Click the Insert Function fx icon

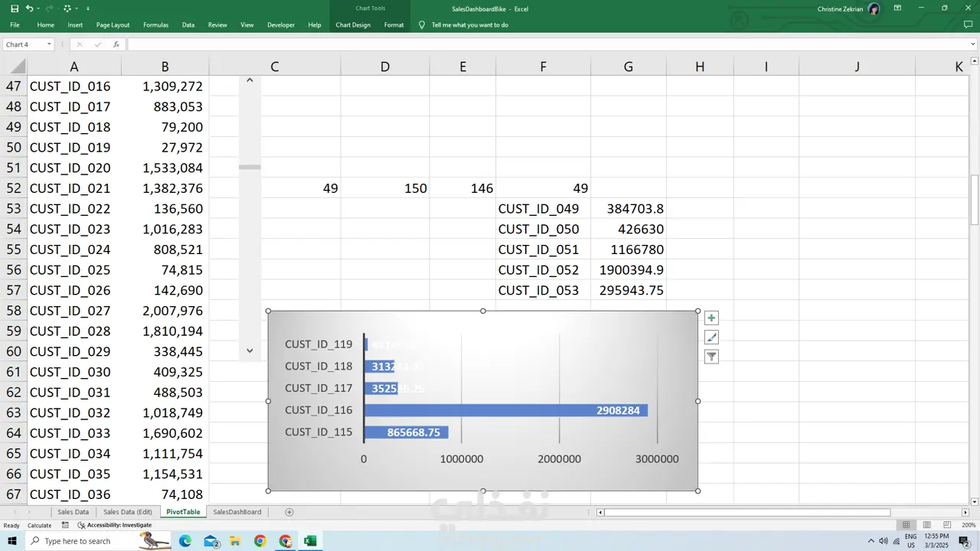click(116, 44)
